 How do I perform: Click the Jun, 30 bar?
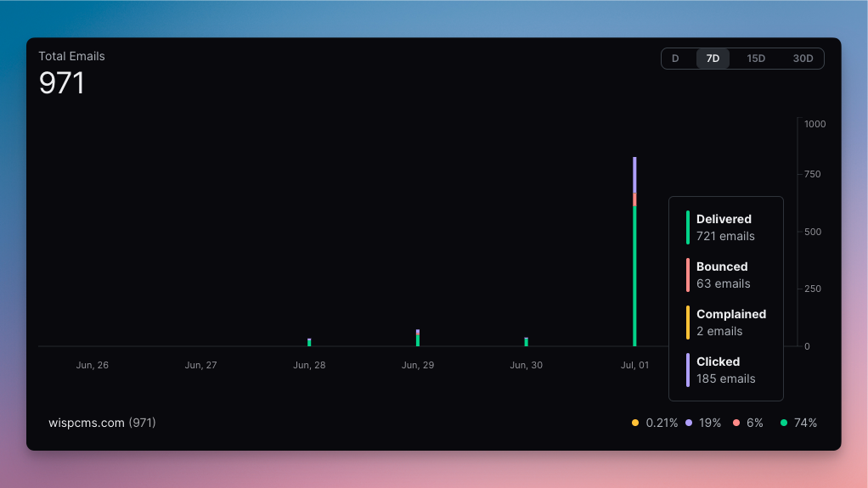click(x=526, y=342)
